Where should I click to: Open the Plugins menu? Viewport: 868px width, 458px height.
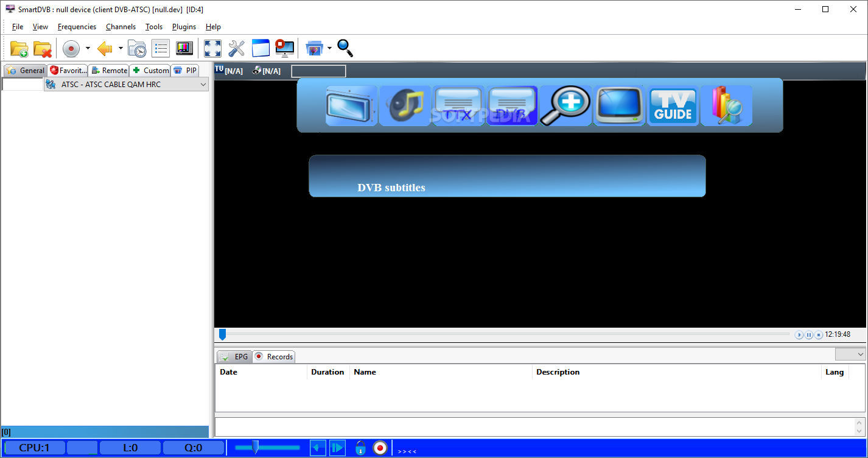[x=184, y=27]
